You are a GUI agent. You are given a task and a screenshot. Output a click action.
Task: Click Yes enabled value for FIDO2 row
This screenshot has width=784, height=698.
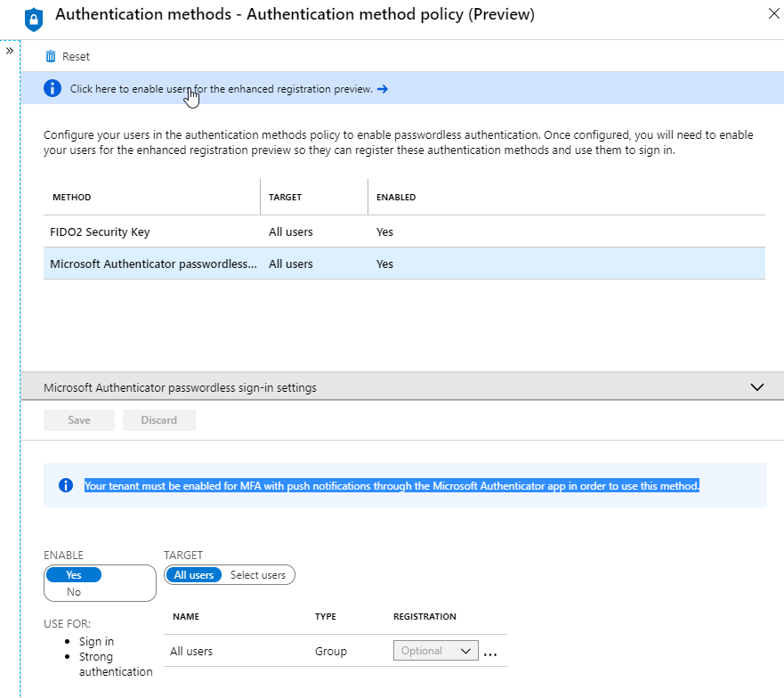pyautogui.click(x=384, y=231)
